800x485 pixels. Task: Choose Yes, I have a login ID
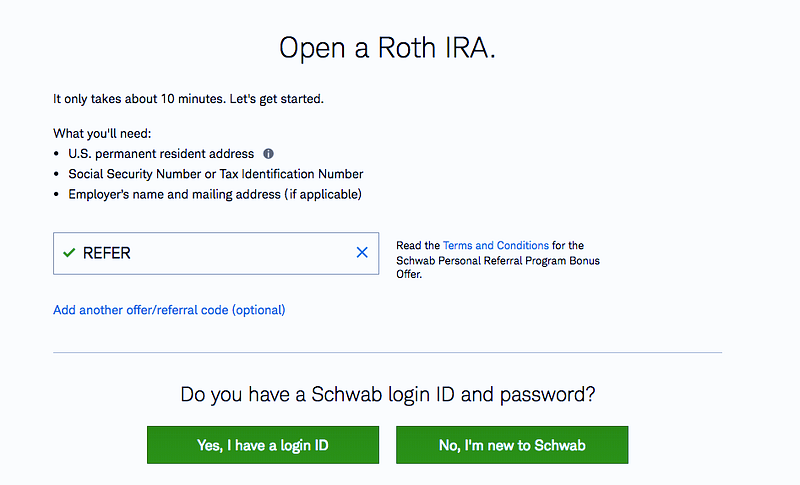coord(263,445)
